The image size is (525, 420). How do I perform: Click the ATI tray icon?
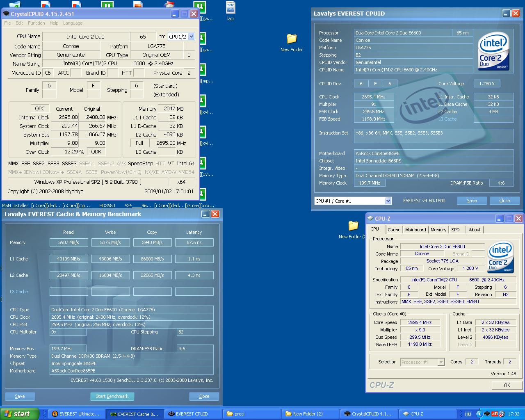tap(494, 414)
